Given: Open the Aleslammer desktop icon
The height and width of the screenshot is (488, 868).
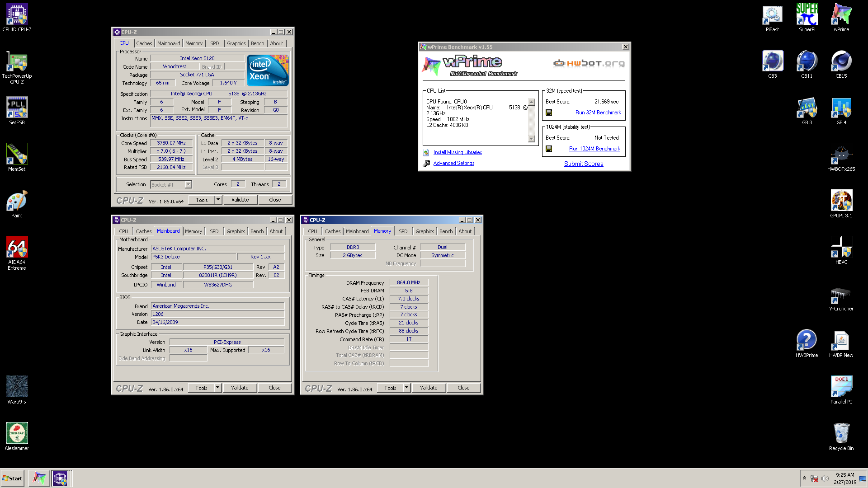Looking at the screenshot, I should (17, 436).
